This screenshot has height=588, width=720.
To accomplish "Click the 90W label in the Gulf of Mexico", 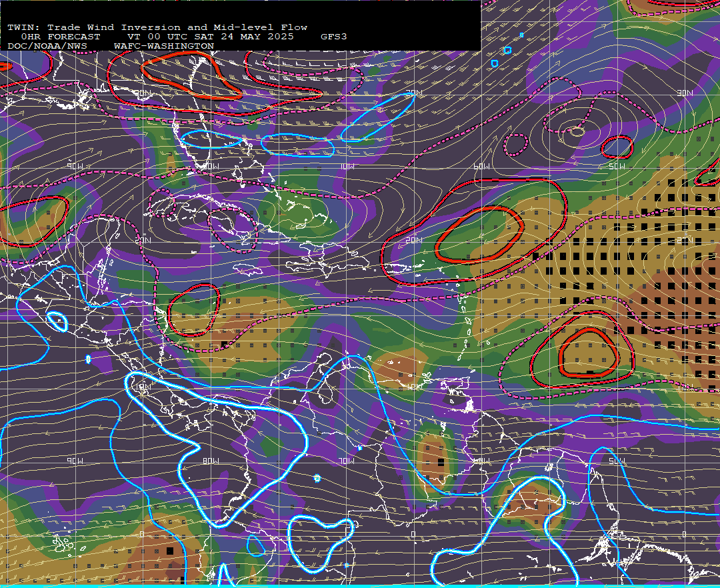I will 75,166.
